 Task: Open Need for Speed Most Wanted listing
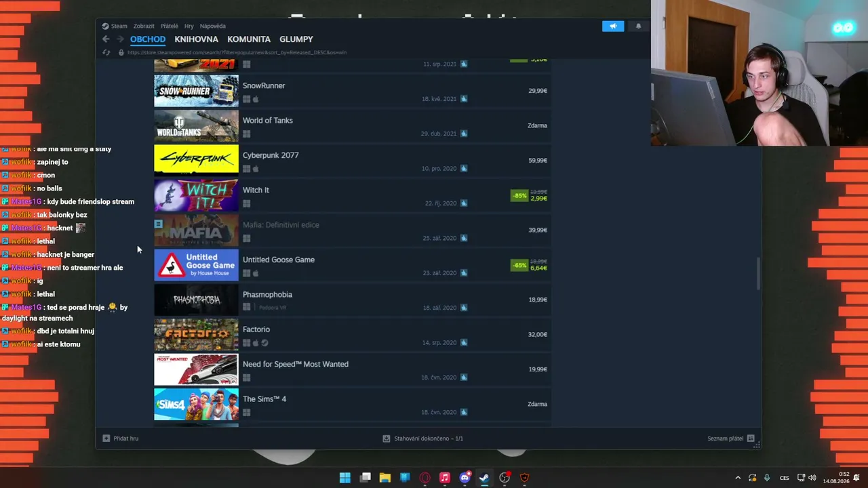(x=352, y=369)
